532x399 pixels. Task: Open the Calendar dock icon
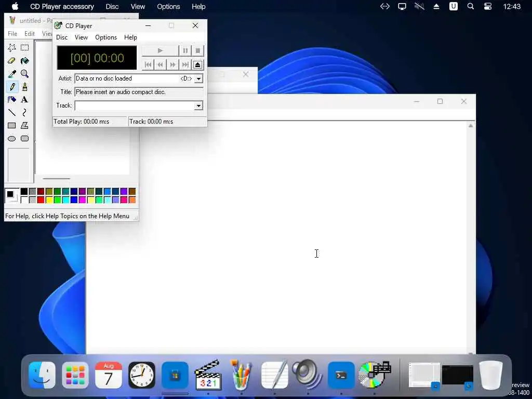108,375
